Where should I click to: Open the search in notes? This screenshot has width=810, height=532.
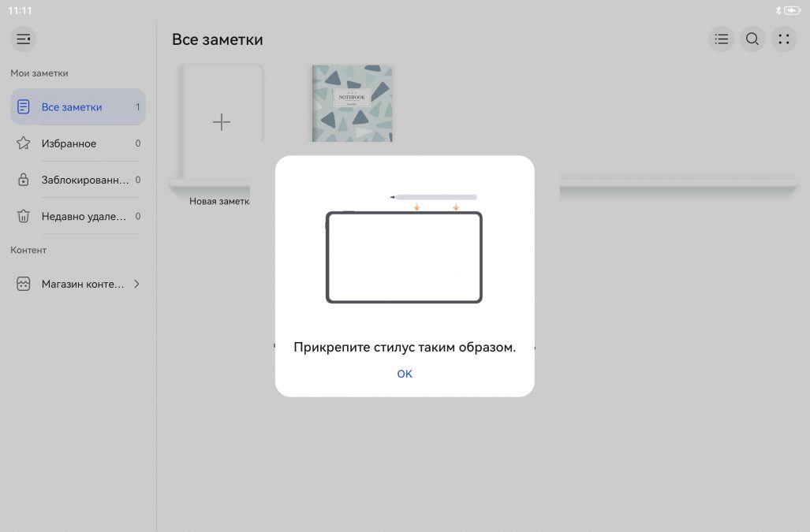tap(752, 39)
